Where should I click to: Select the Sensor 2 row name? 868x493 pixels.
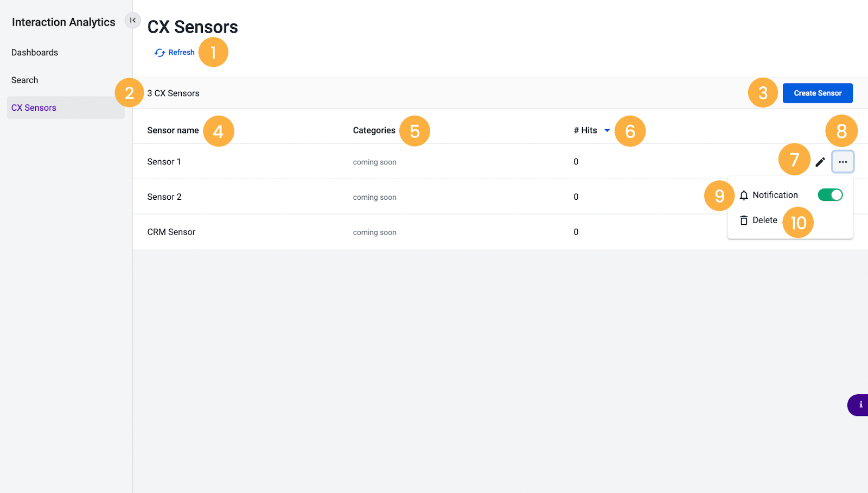(x=164, y=197)
